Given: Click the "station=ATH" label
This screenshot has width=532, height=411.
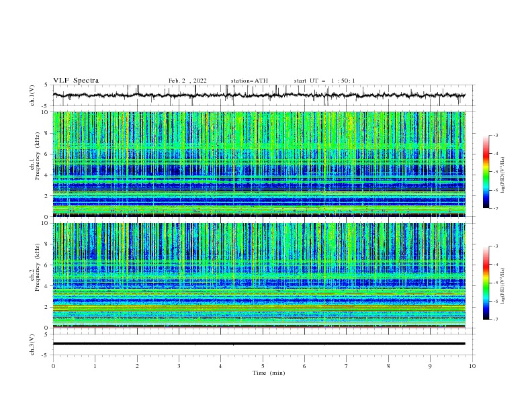Looking at the screenshot, I should pyautogui.click(x=249, y=81).
